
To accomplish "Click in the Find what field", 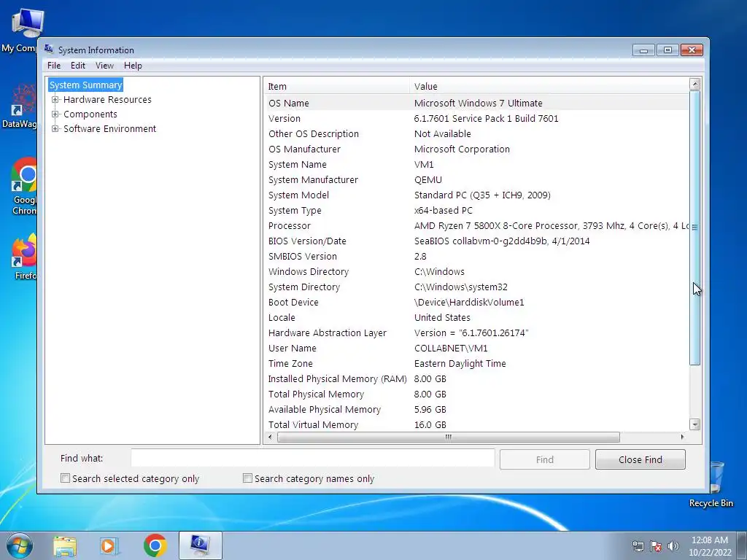I will [x=312, y=459].
